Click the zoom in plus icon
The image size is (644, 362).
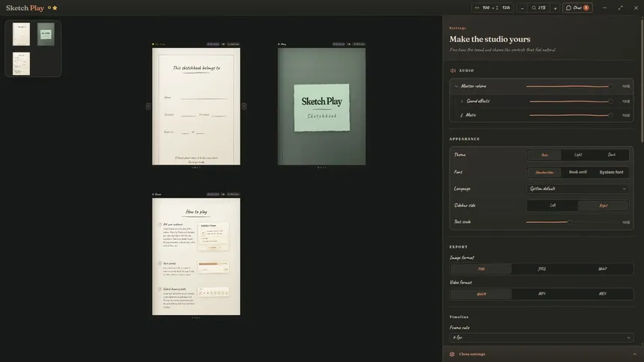[555, 7]
